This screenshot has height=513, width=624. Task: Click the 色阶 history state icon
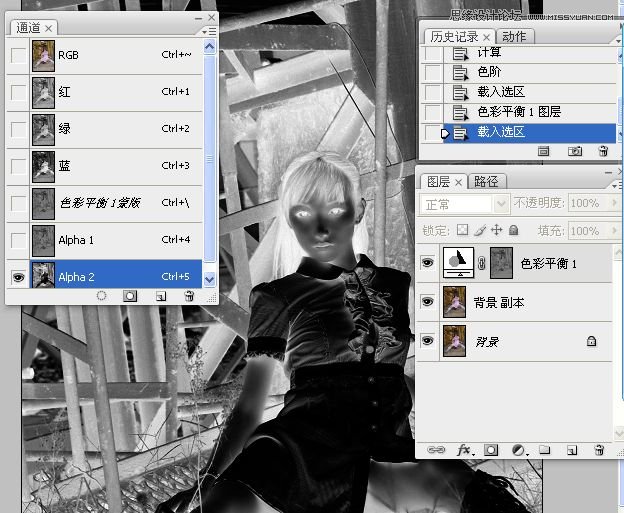click(460, 72)
